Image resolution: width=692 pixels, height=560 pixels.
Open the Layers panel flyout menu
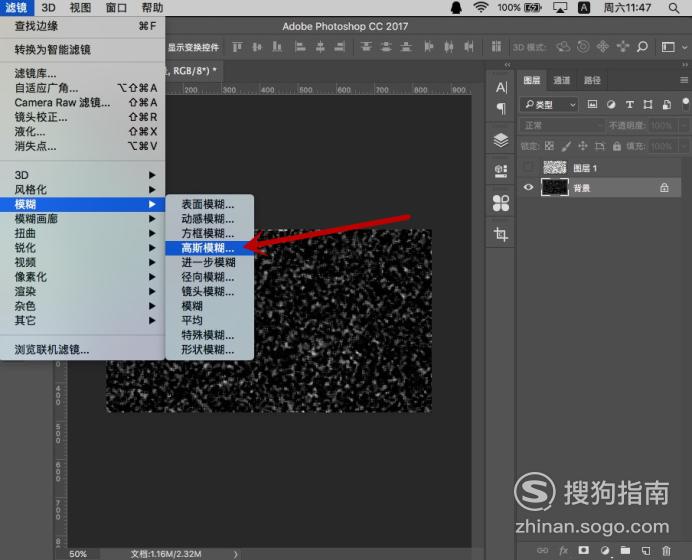[x=684, y=80]
